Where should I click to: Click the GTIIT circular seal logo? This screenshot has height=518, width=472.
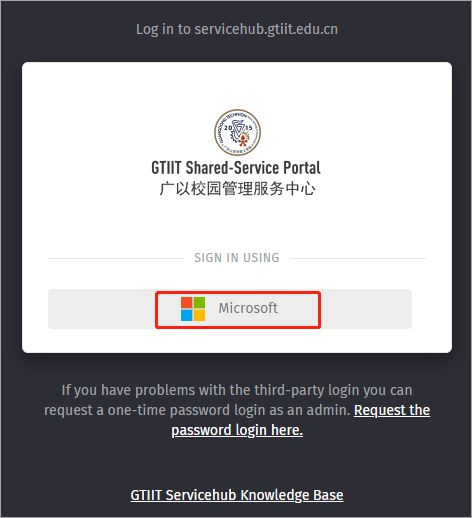[237, 133]
